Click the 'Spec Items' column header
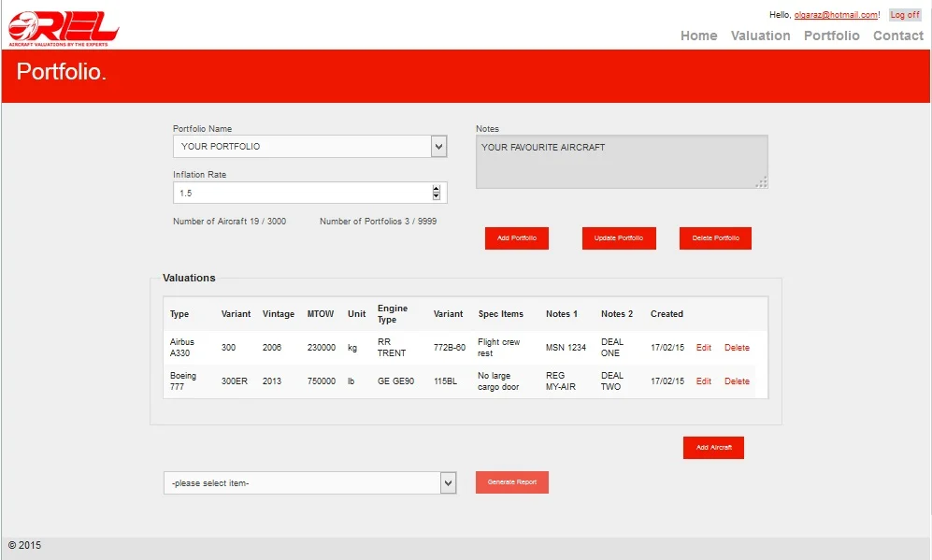932x560 pixels. [500, 314]
